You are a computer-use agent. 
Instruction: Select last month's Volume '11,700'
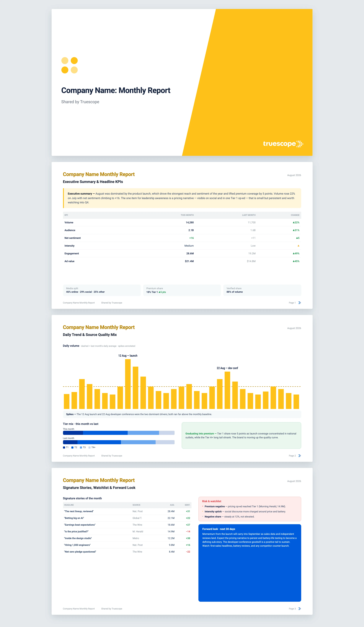[x=252, y=222]
